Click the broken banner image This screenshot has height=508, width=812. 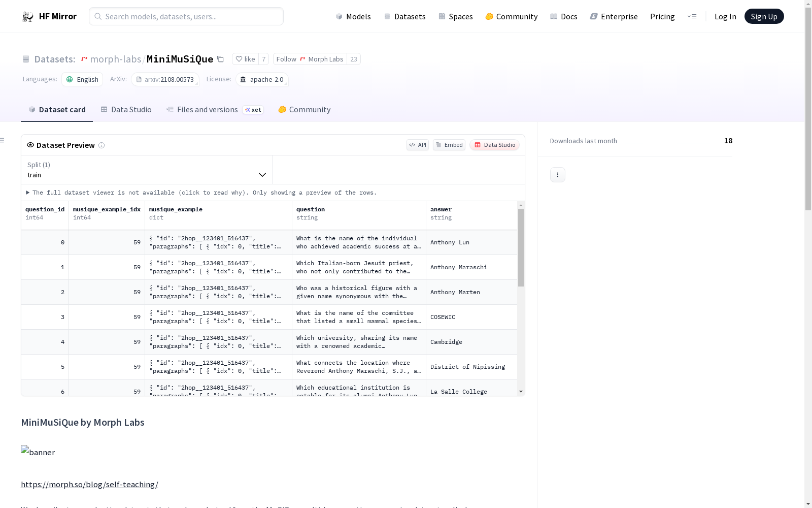pyautogui.click(x=38, y=452)
